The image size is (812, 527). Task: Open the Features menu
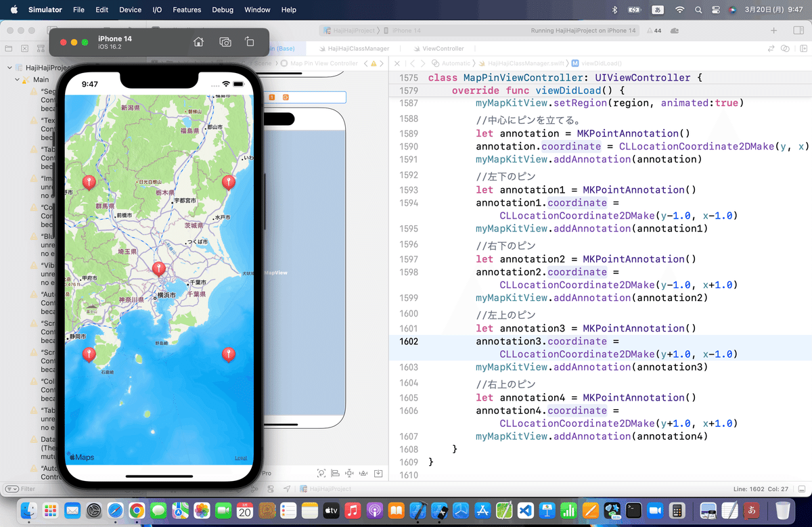click(187, 10)
